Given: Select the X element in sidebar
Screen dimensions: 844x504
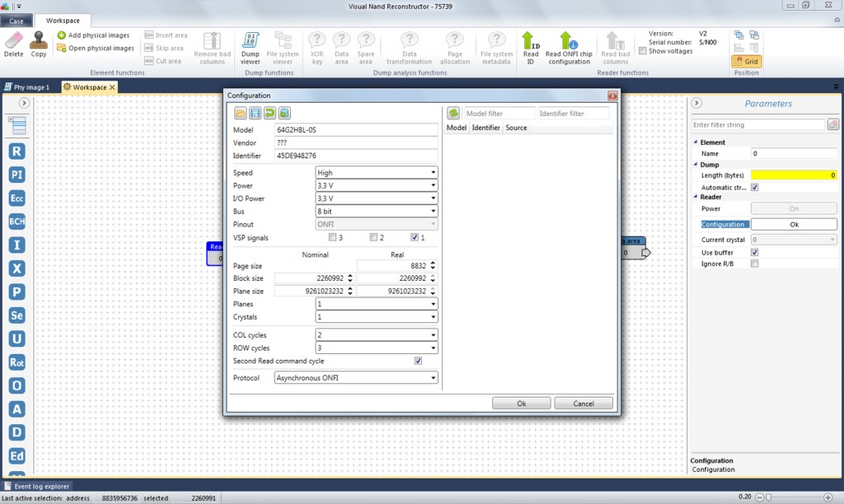Looking at the screenshot, I should [16, 268].
